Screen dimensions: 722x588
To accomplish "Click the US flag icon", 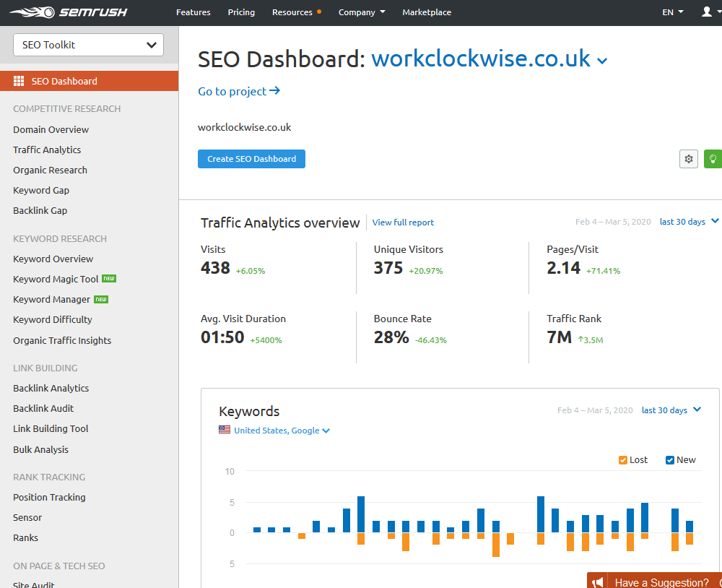I will click(225, 430).
